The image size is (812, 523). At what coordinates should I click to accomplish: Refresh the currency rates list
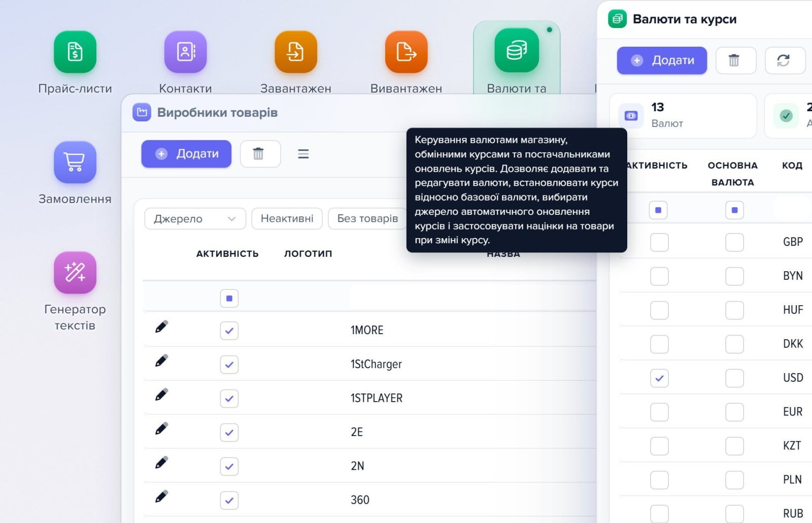pos(785,60)
